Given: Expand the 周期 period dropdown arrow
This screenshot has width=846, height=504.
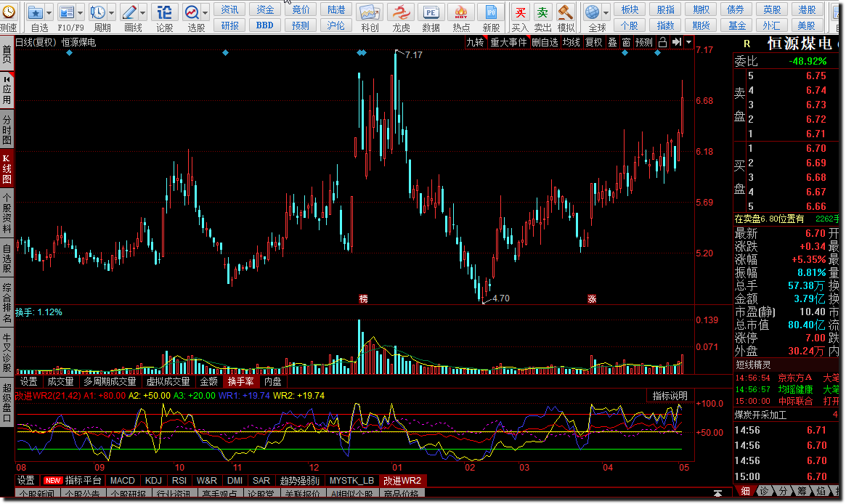Looking at the screenshot, I should click(112, 12).
